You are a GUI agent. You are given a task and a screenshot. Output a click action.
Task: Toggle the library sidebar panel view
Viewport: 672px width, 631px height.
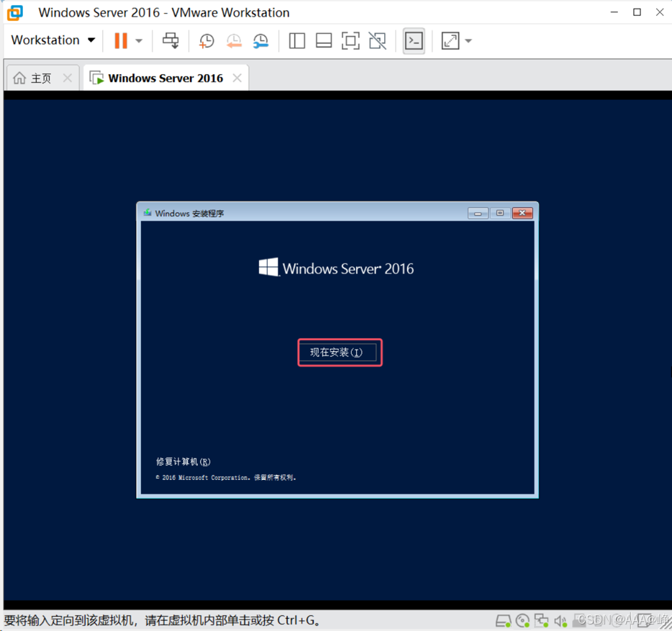point(296,41)
